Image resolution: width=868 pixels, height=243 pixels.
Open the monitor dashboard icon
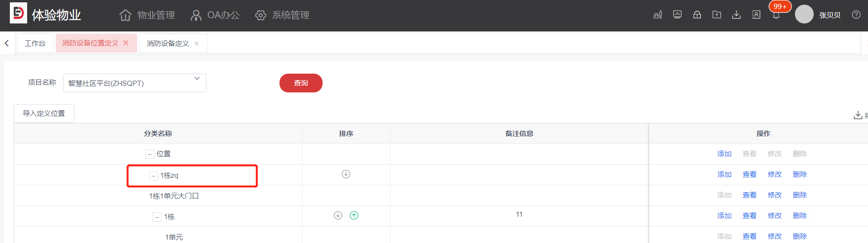677,15
